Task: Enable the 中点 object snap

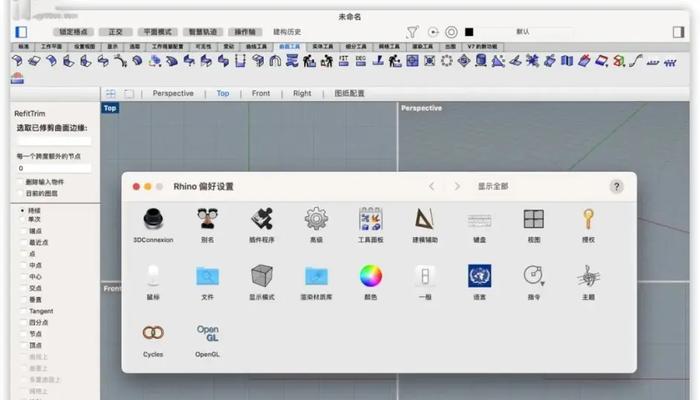Action: click(x=25, y=265)
